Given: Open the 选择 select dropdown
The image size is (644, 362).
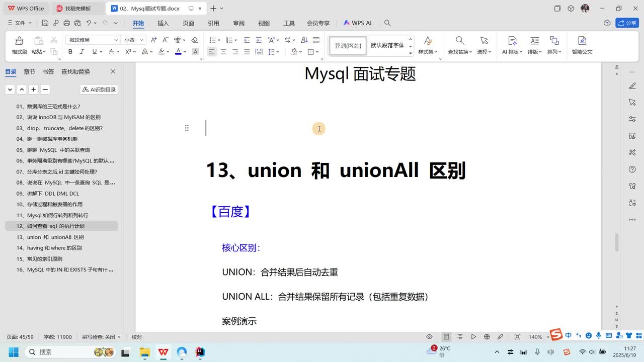Looking at the screenshot, I should pyautogui.click(x=484, y=52).
